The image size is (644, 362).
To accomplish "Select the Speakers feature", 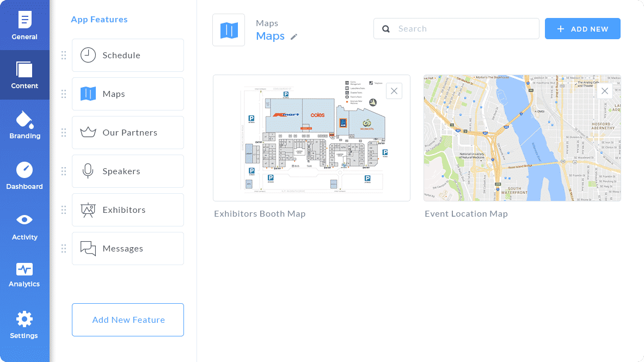I will click(128, 171).
